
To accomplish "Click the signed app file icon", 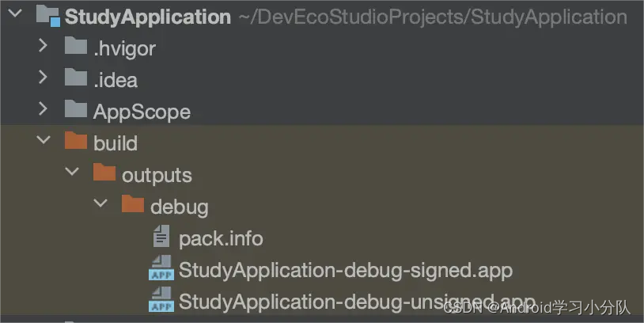I will [x=161, y=269].
